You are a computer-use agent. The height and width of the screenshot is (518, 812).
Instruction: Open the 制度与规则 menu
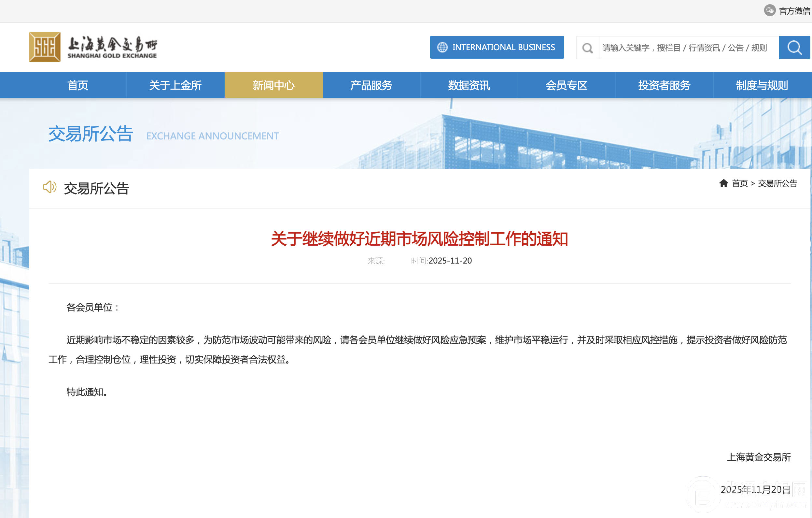coord(762,85)
